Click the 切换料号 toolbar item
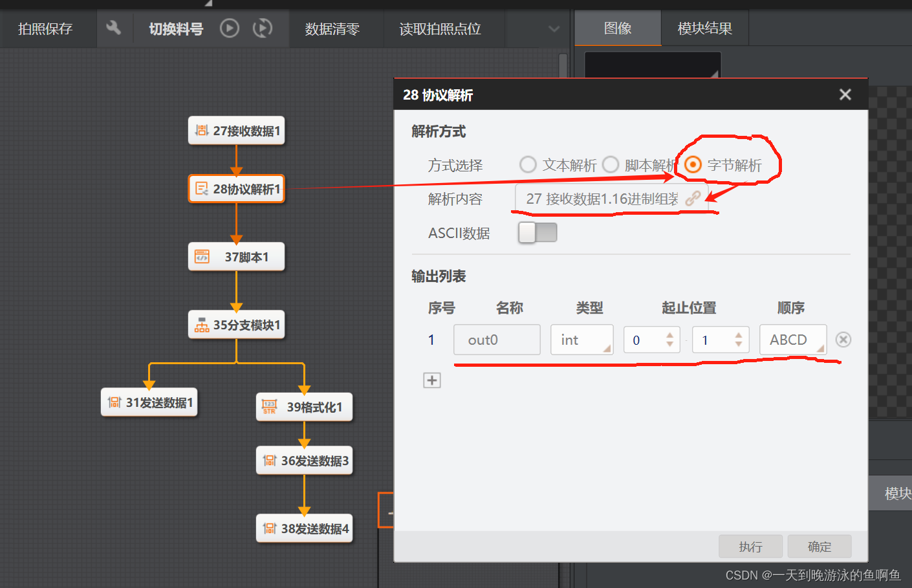 click(x=176, y=28)
